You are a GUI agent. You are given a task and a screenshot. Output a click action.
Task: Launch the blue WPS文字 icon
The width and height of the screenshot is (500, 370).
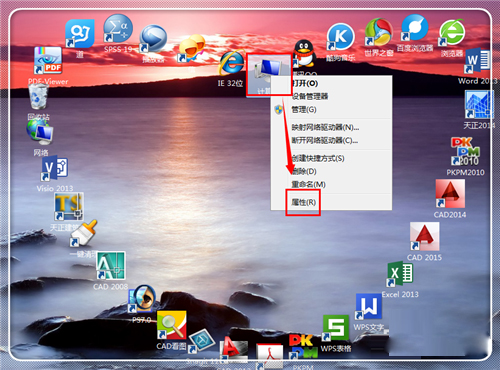coord(368,307)
